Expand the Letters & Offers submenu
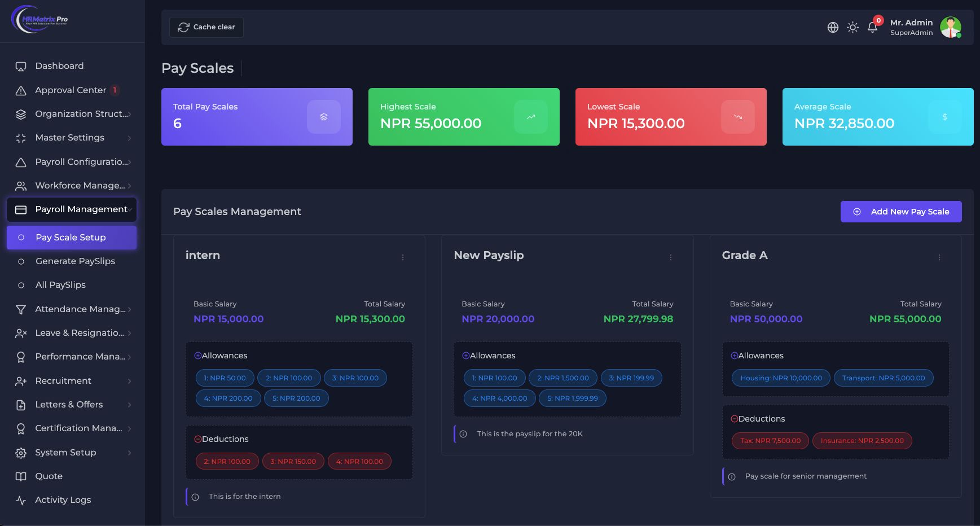Screen dimensions: 980x526 129,405
